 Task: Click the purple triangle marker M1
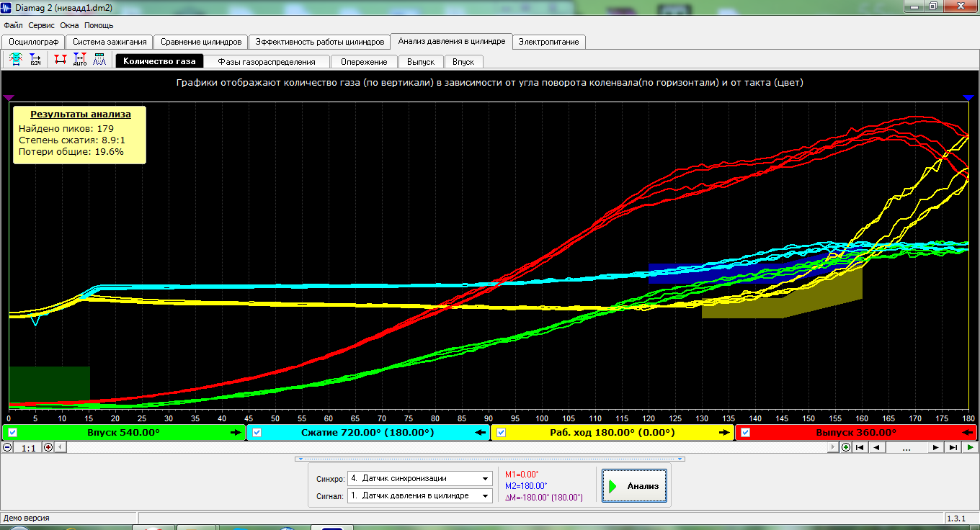point(9,97)
